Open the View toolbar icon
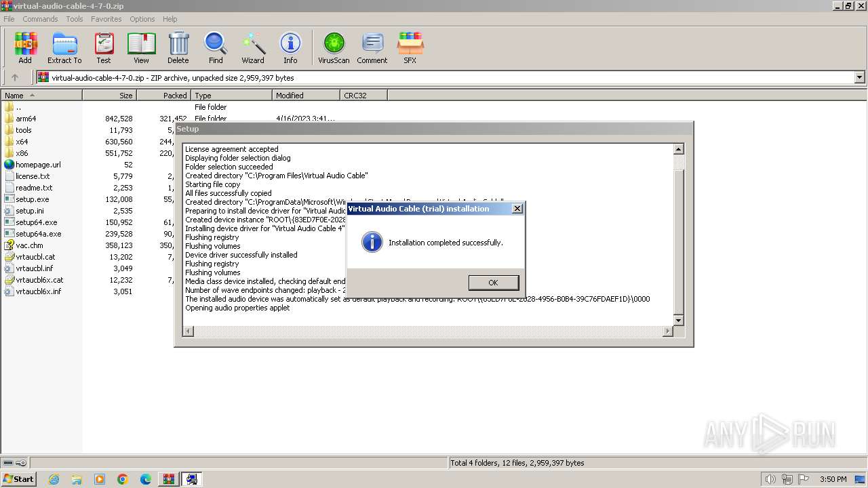Viewport: 868px width, 488px height. pos(141,47)
